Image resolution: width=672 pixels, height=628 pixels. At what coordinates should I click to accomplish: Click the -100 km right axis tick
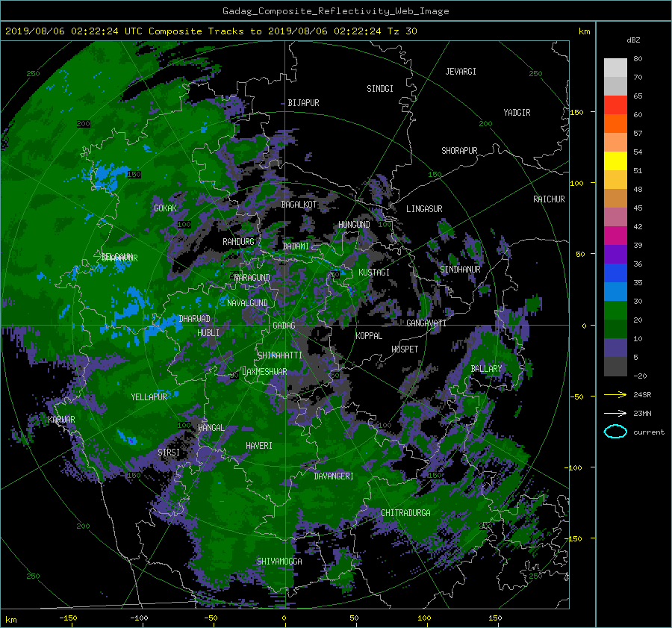point(575,467)
